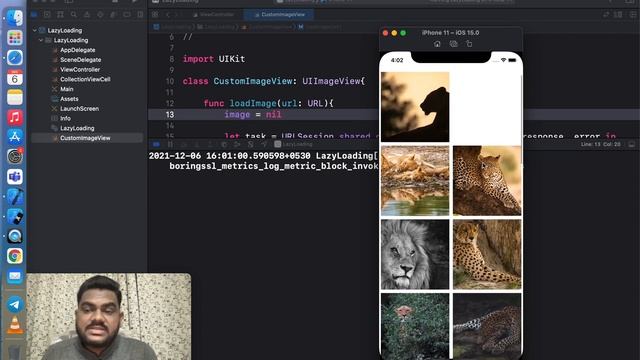640x360 pixels.
Task: Open the Symbol navigator
Action: [x=60, y=15]
